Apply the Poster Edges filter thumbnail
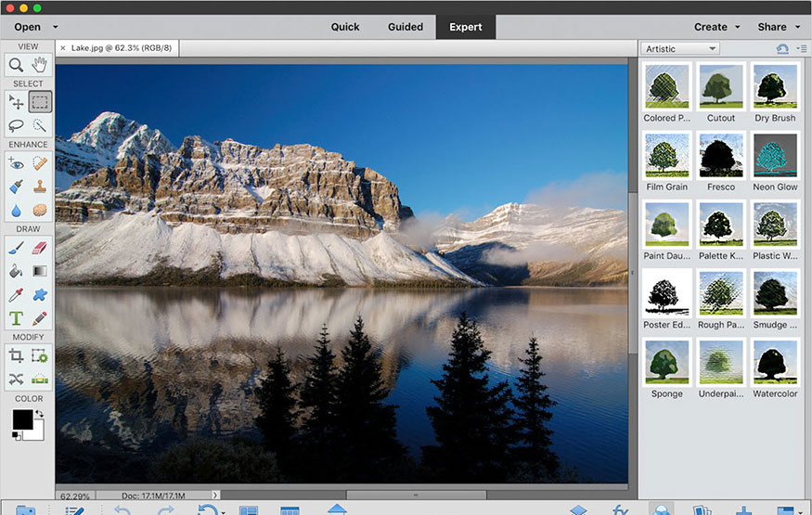This screenshot has height=515, width=812. point(667,293)
